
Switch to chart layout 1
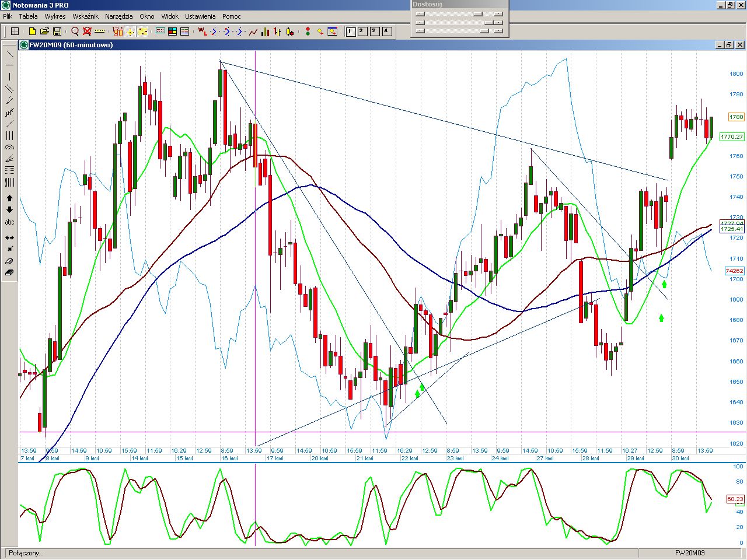click(351, 32)
